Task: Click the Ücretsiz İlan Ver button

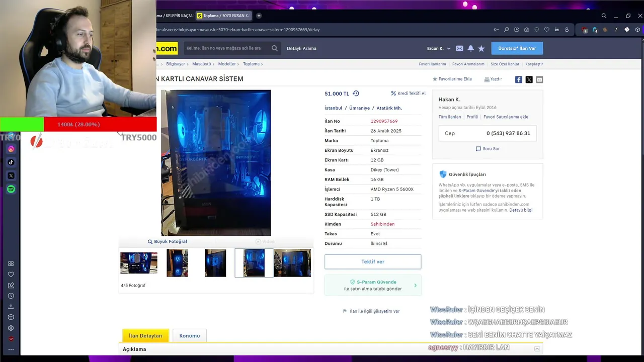Action: coord(517,48)
